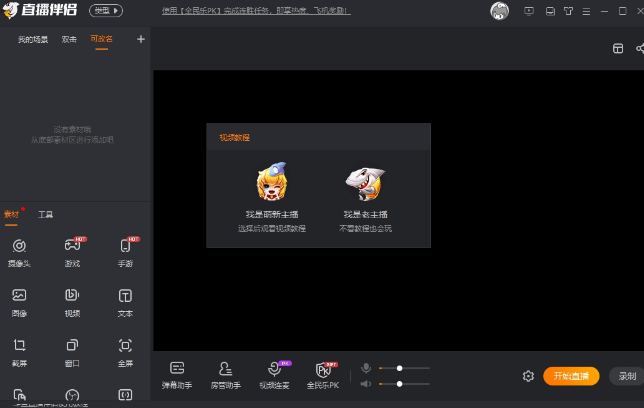This screenshot has height=408, width=644.
Task: Add a 全屏 fullscreen capture source
Action: coord(125,352)
